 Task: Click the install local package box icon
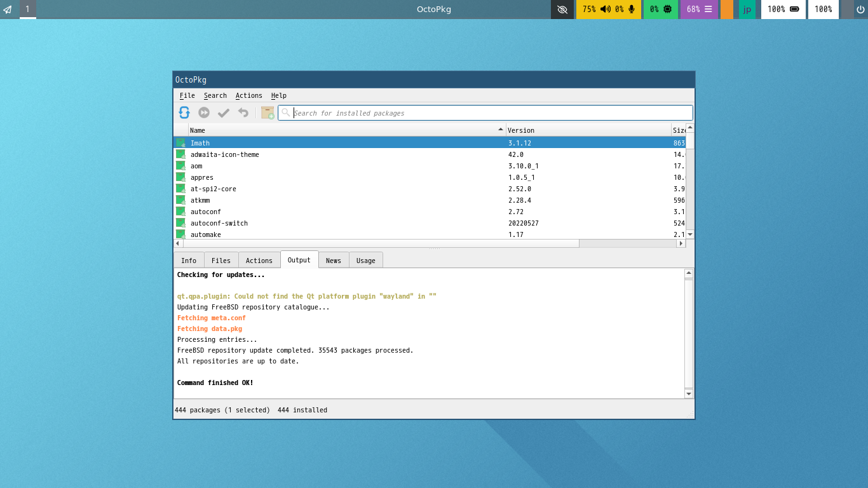click(268, 112)
